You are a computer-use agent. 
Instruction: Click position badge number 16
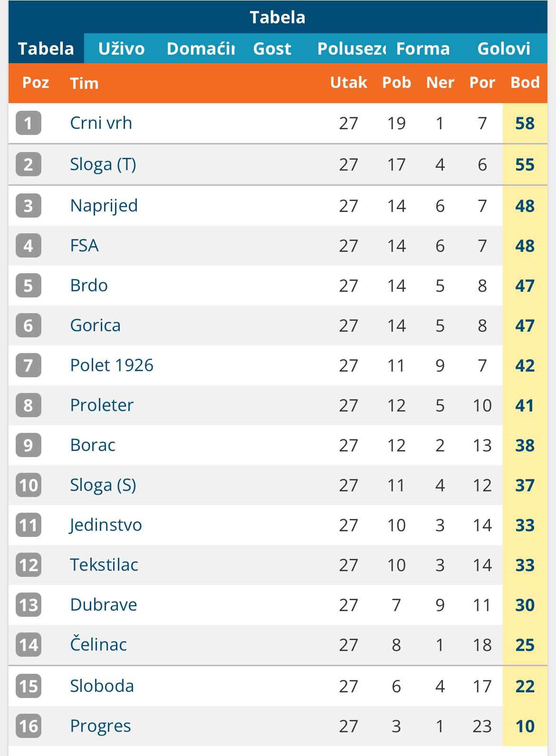tap(29, 726)
